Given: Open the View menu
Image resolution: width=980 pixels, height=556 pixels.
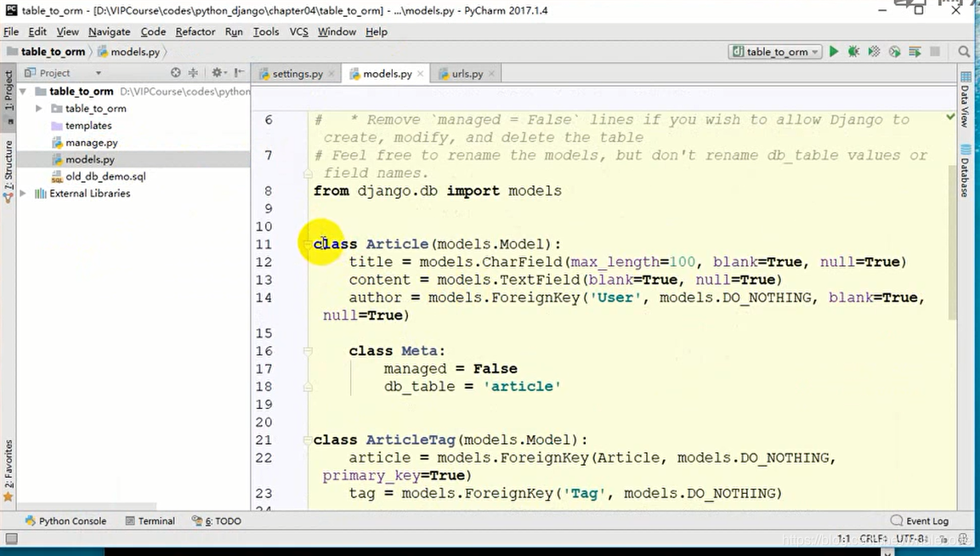Looking at the screenshot, I should pos(67,31).
